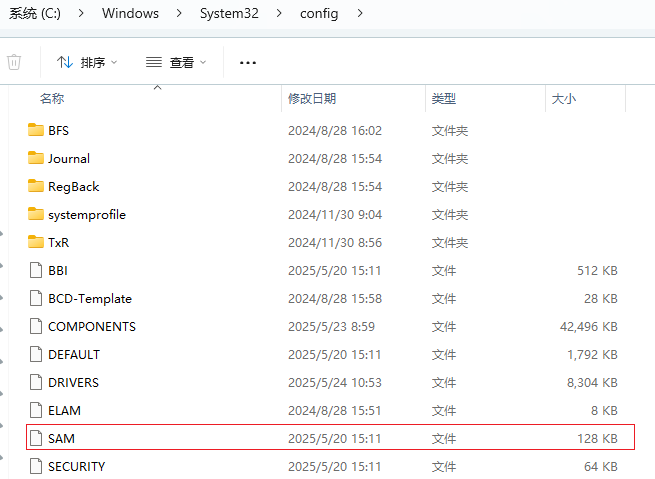
Task: Expand chevron after config breadcrumb
Action: [x=360, y=13]
